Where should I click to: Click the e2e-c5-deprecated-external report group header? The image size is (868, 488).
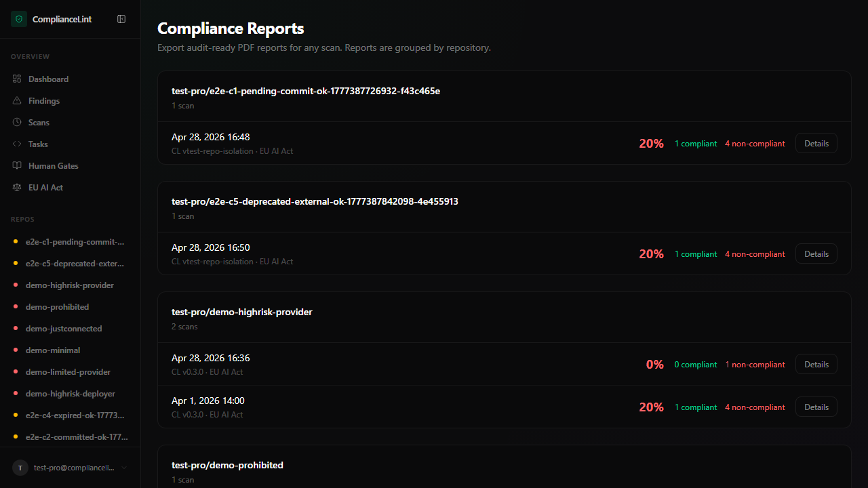(x=315, y=202)
